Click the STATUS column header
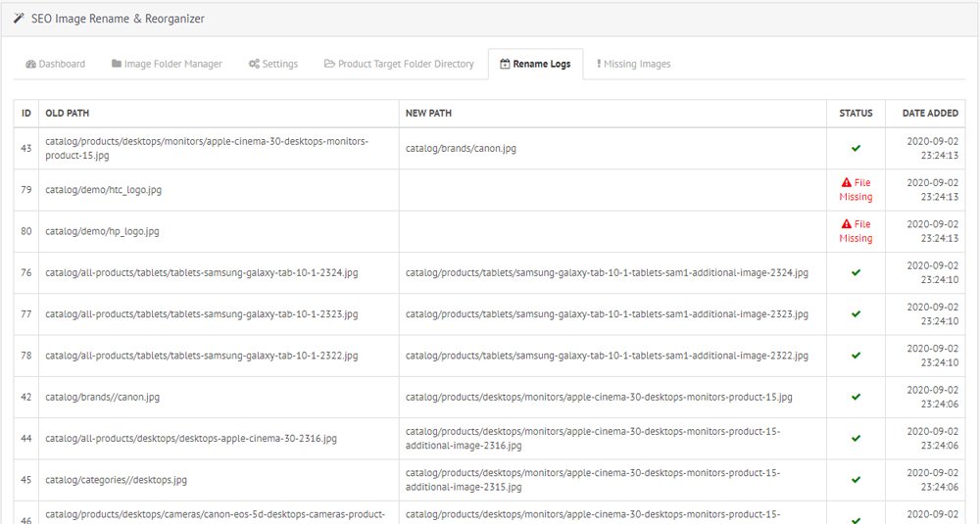This screenshot has height=524, width=980. point(856,113)
